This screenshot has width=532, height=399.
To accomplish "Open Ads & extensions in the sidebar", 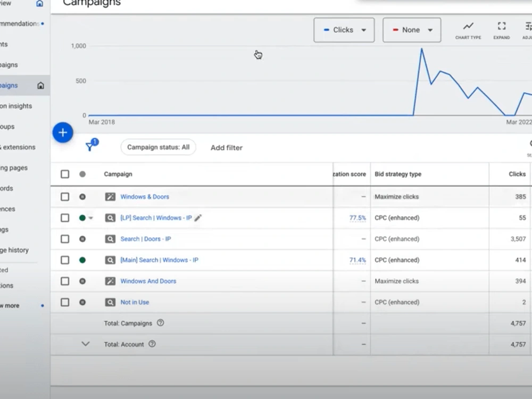I will tap(18, 147).
